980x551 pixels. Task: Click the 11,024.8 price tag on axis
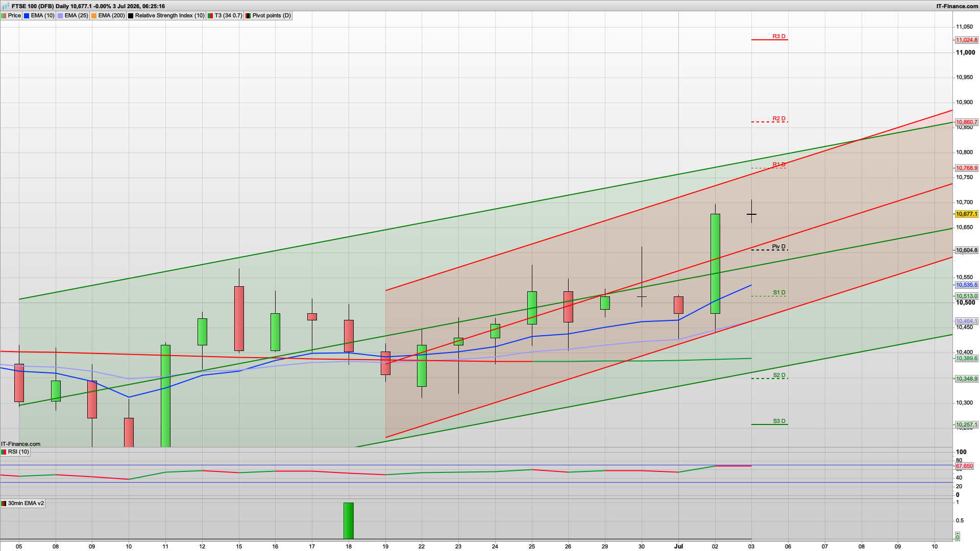coord(967,40)
